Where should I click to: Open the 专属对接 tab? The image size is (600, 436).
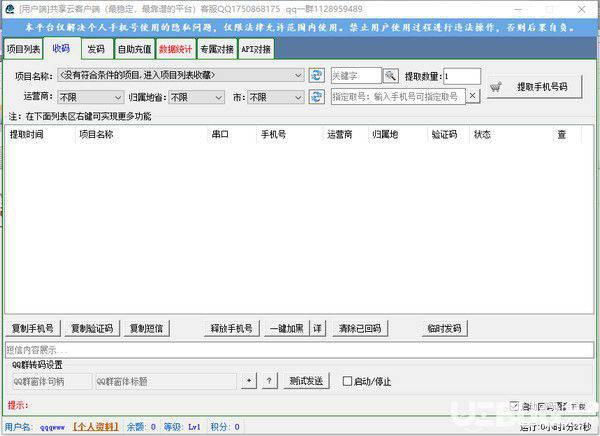click(x=217, y=49)
